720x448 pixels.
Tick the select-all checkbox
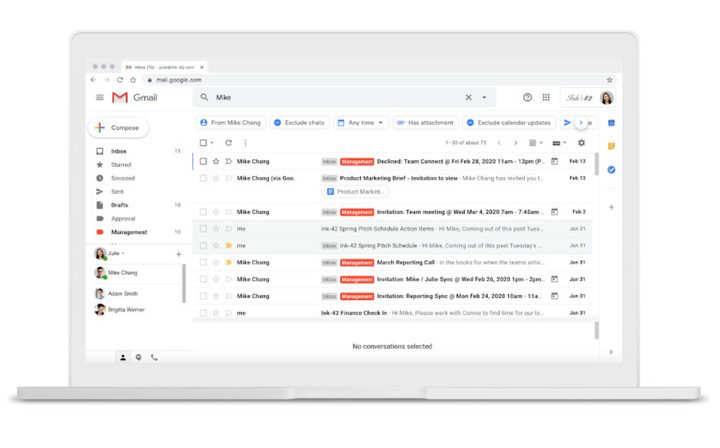click(203, 143)
